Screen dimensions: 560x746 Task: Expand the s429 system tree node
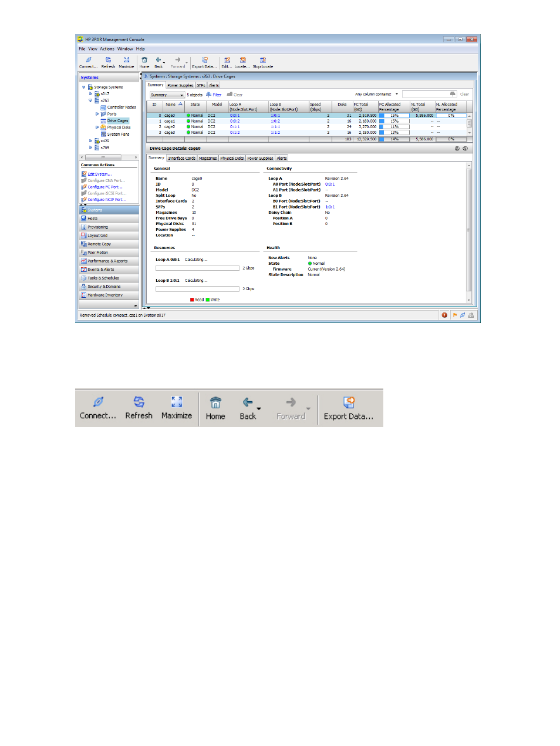click(x=90, y=141)
